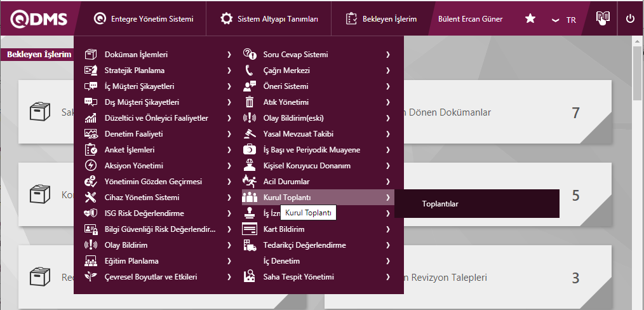Image resolution: width=644 pixels, height=310 pixels.
Task: Click the Yasal Mevzuat Takibi gavel icon
Action: [x=250, y=134]
